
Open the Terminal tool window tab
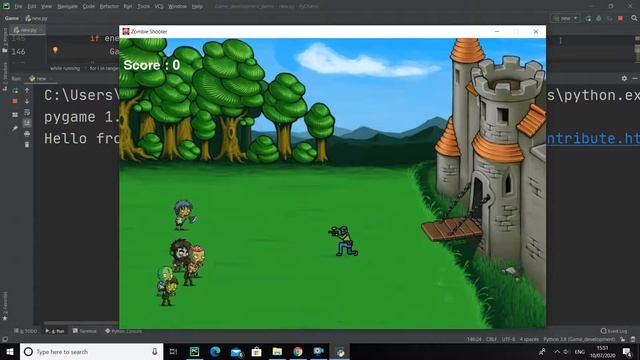click(84, 331)
